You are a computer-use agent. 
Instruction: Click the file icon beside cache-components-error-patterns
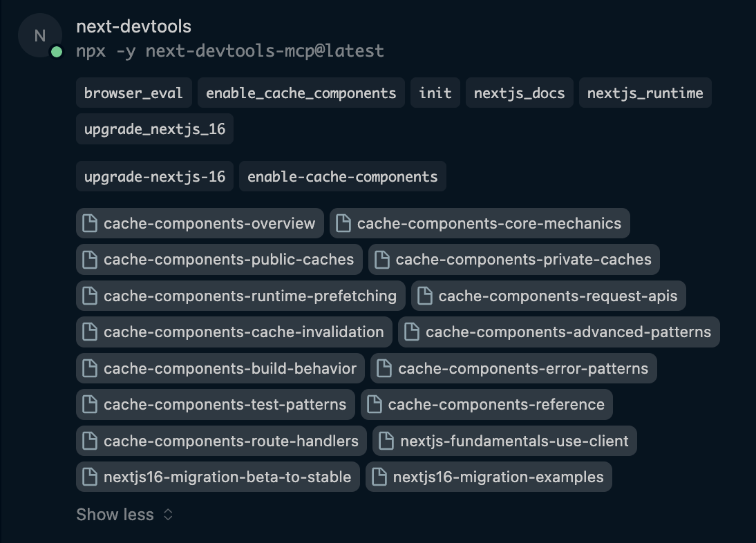[x=384, y=368]
